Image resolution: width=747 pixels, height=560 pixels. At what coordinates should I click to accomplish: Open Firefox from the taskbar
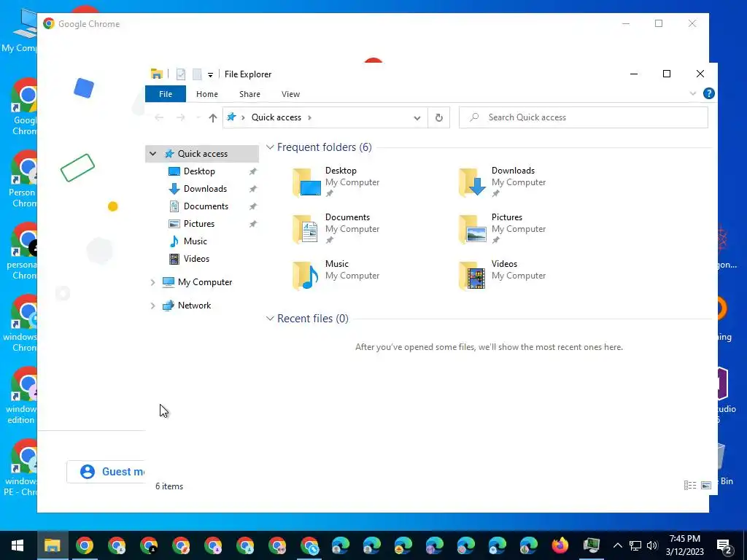[560, 545]
